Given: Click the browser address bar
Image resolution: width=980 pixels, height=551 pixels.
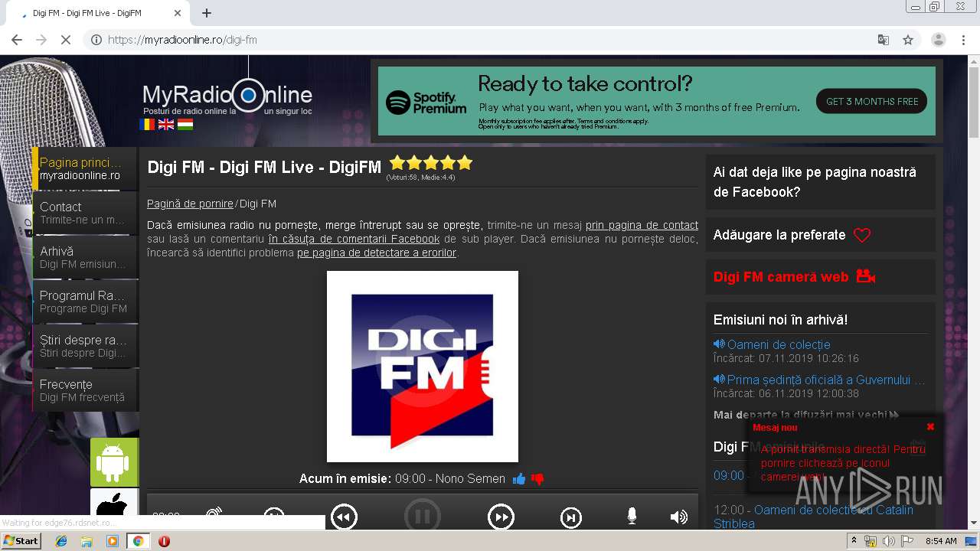Looking at the screenshot, I should coord(490,40).
